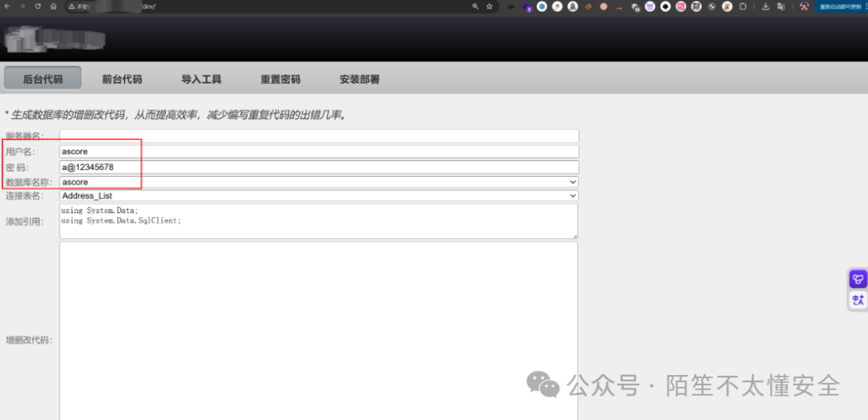Click the not-secure warning icon in address bar

point(72,6)
